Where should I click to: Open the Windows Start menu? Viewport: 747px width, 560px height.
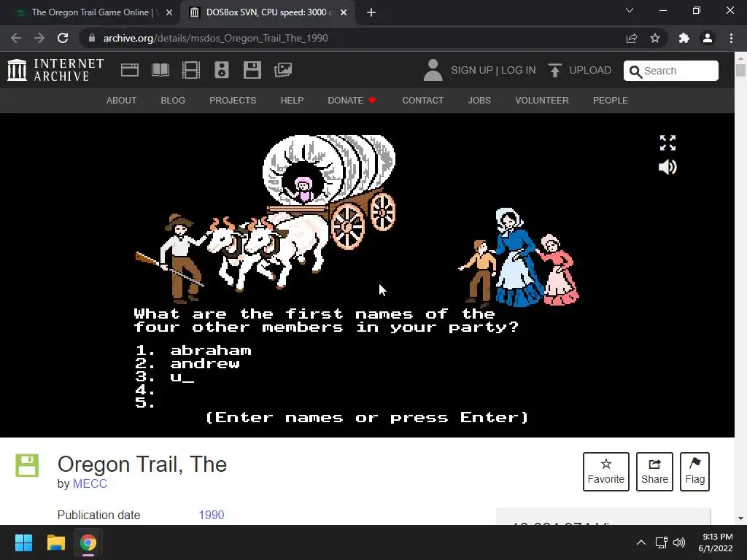(23, 542)
